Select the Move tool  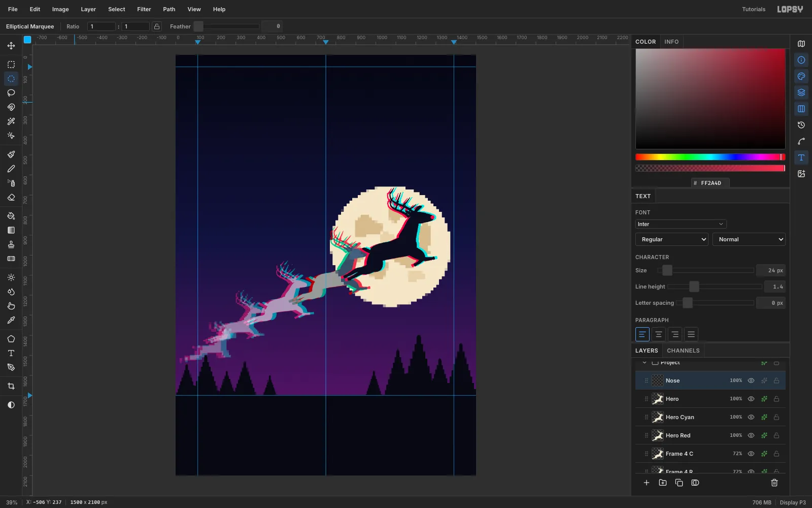pyautogui.click(x=11, y=46)
